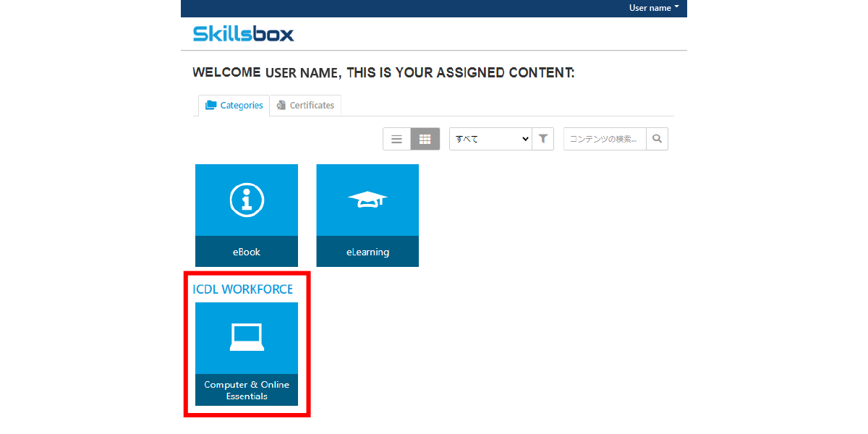Click the eLearning label text
This screenshot has width=868, height=434.
pyautogui.click(x=367, y=252)
